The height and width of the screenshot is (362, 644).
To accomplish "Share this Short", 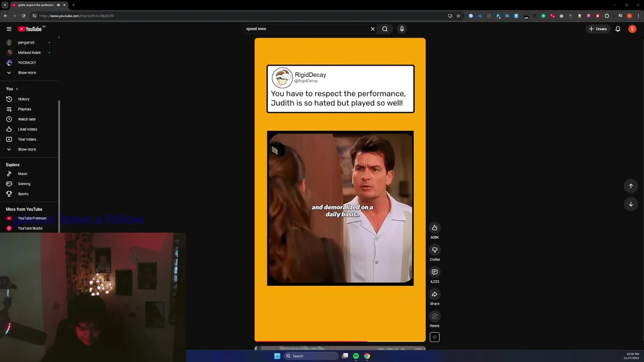I will coord(435,294).
